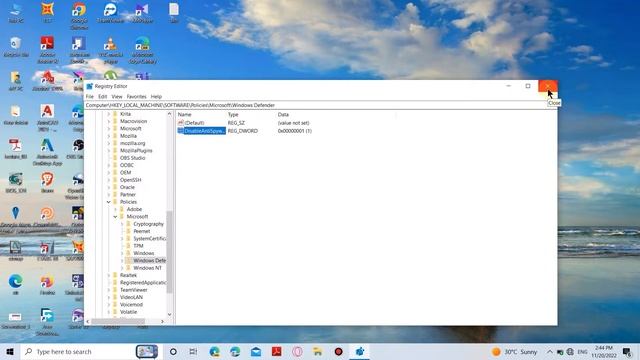This screenshot has width=640, height=360.
Task: Open the Help menu
Action: click(x=156, y=96)
